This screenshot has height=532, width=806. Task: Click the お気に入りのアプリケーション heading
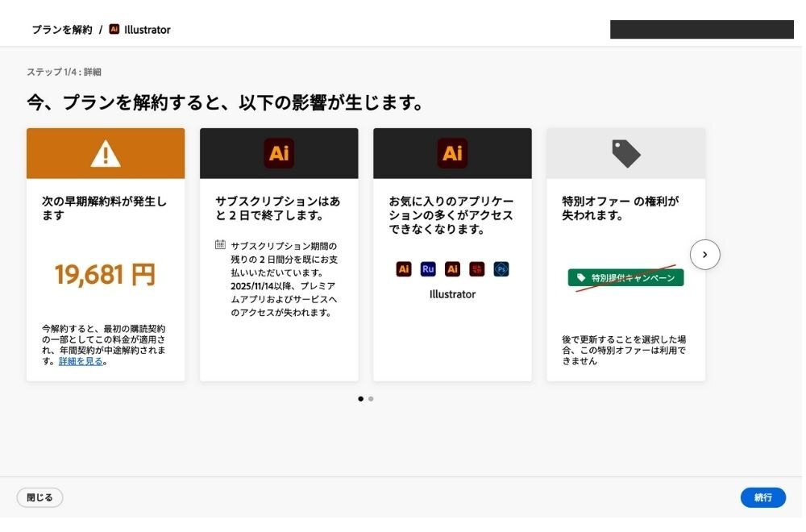451,215
